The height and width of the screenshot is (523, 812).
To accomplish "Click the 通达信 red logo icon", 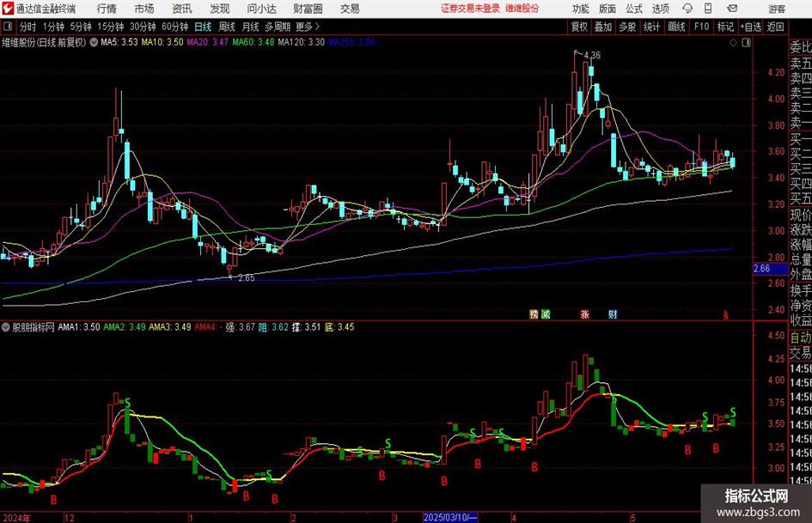I will coord(7,9).
